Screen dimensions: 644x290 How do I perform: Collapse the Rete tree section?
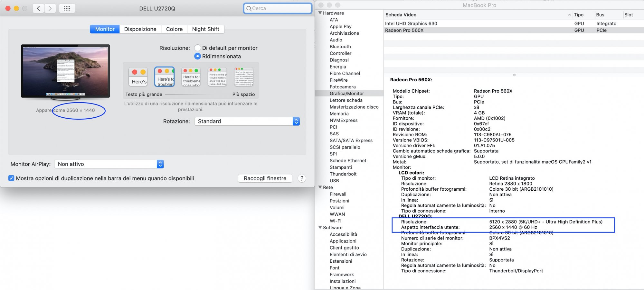320,187
